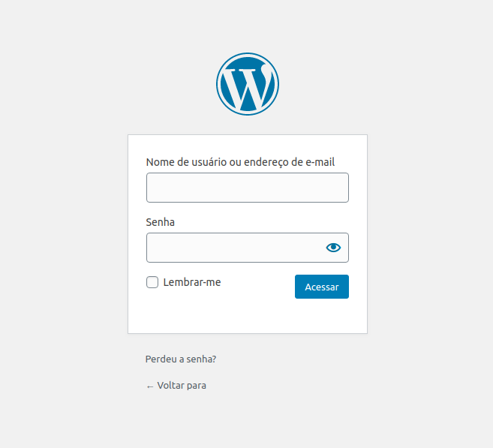
Task: Focus the username or e-mail input field
Action: tap(248, 188)
